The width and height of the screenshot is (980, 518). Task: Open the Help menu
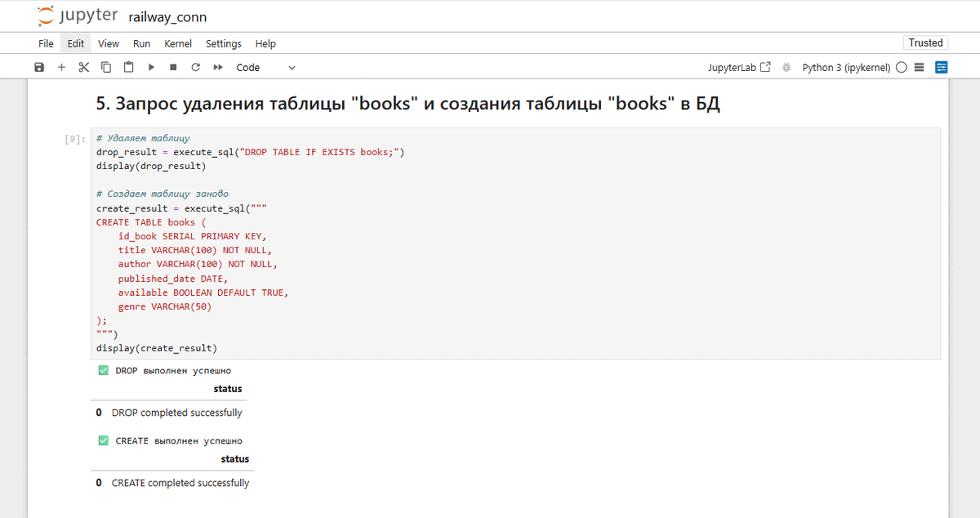[265, 43]
